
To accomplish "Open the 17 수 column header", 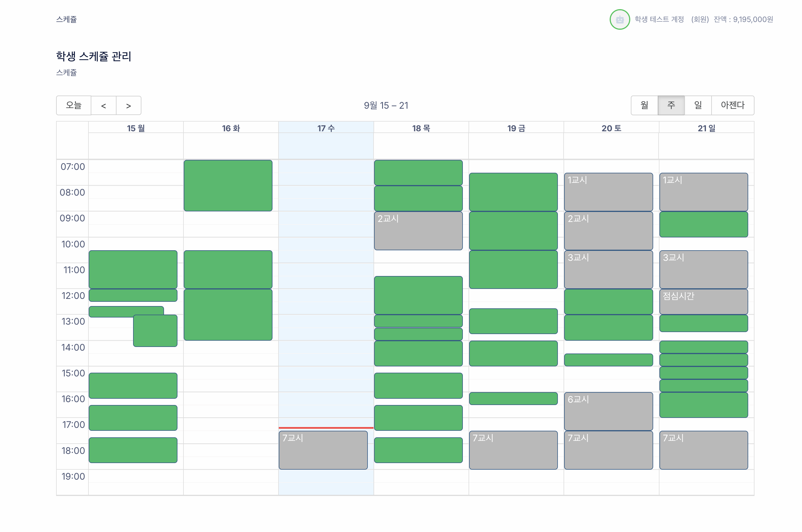I will click(x=326, y=128).
